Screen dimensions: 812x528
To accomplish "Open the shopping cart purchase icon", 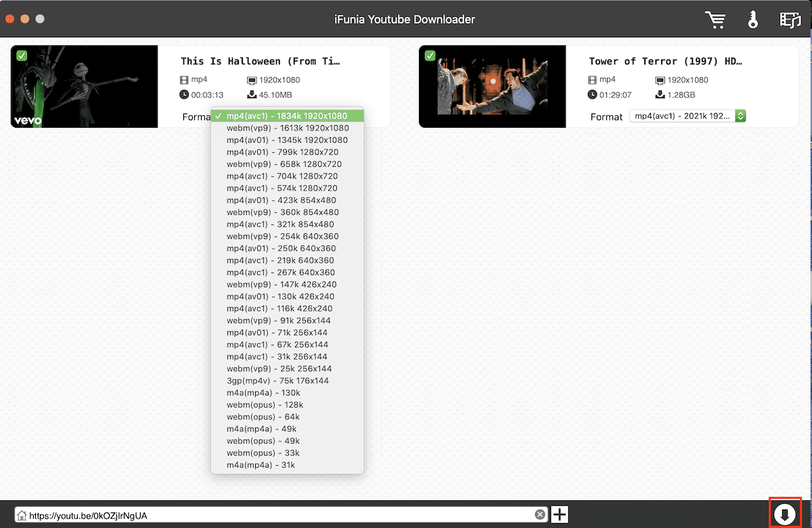I will click(x=715, y=20).
